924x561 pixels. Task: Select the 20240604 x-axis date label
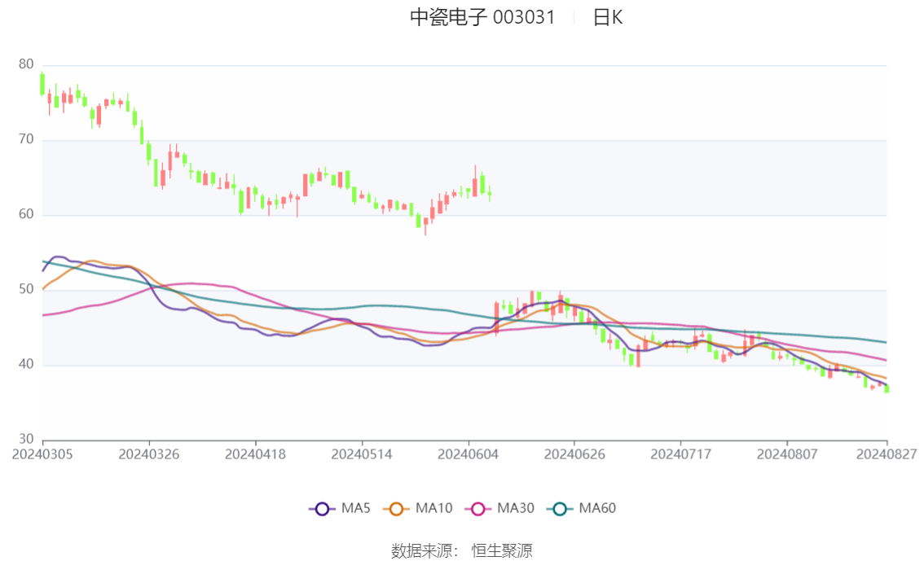coord(468,454)
